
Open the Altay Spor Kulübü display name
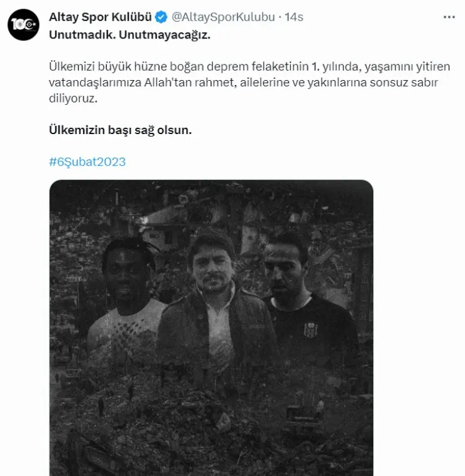pos(100,17)
